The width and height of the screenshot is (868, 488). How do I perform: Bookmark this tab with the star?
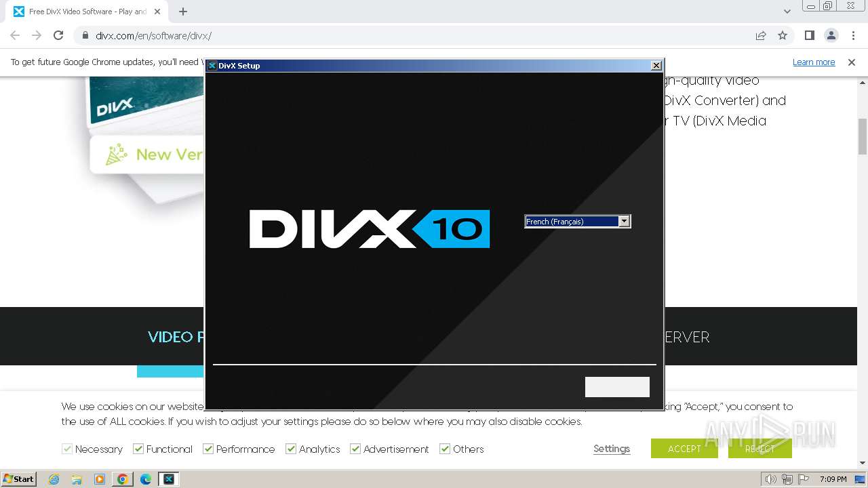coord(783,35)
